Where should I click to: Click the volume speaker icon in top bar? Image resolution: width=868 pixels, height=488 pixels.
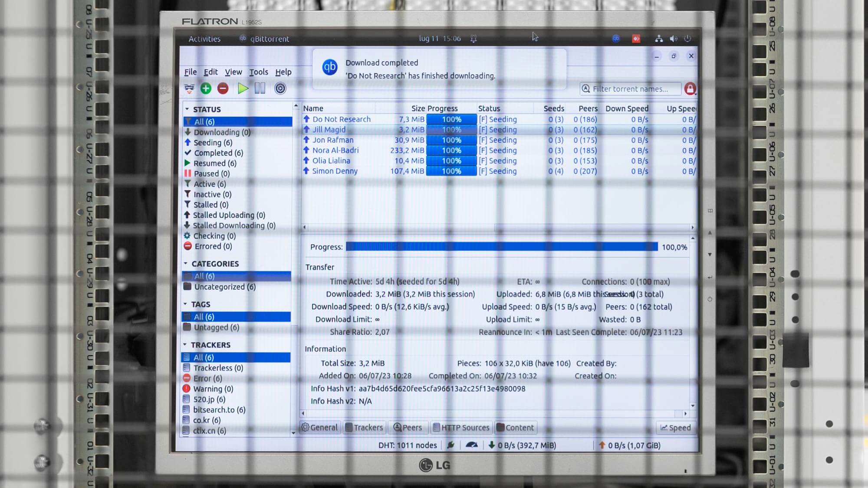(x=673, y=39)
